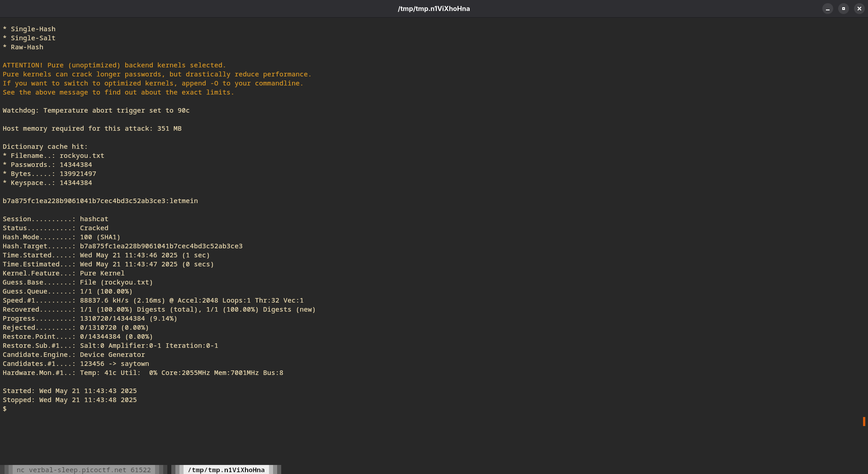
Task: Click the 'Watchdog: Temperature abort trigger' line
Action: pyautogui.click(x=96, y=110)
